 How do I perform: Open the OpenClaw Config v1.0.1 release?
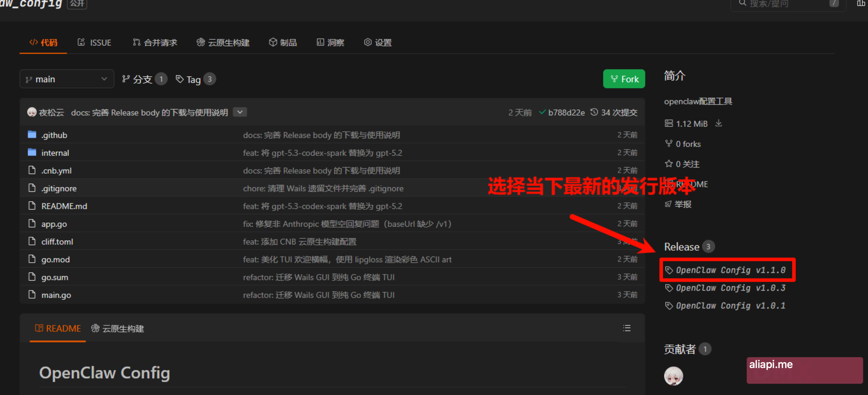[x=731, y=306]
